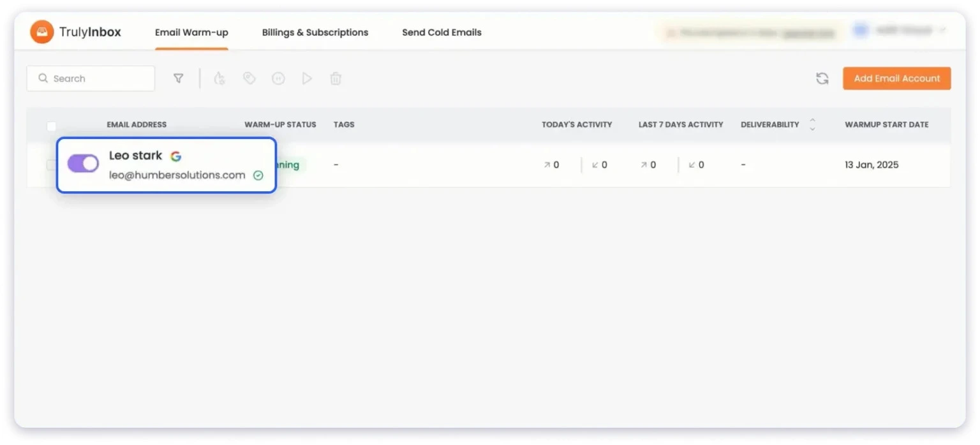Check the row checkbox for Leo stark
Image resolution: width=980 pixels, height=445 pixels.
(52, 164)
